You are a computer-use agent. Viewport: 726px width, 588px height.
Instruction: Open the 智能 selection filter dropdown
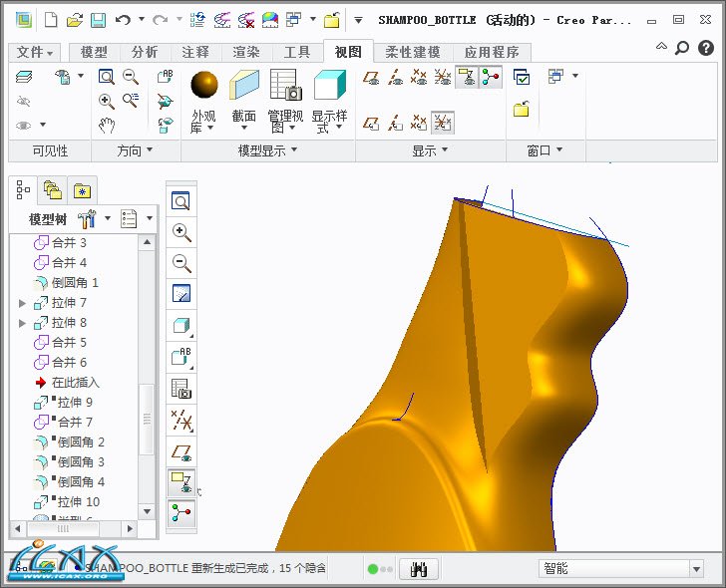(x=696, y=569)
